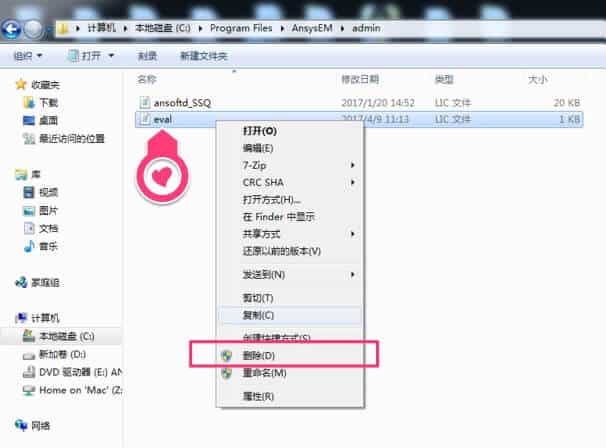Choose 复制(C) from context menu
Image resolution: width=606 pixels, height=448 pixels.
pyautogui.click(x=258, y=315)
